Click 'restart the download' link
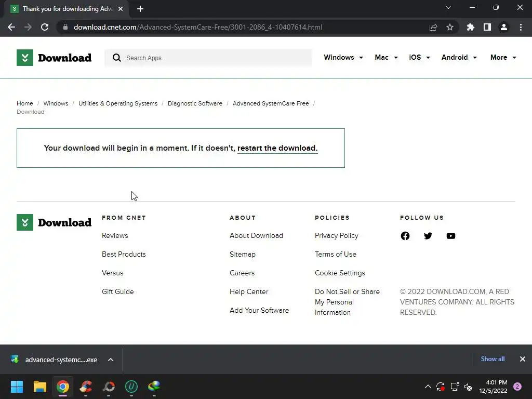Viewport: 532px width, 399px height. click(x=277, y=148)
